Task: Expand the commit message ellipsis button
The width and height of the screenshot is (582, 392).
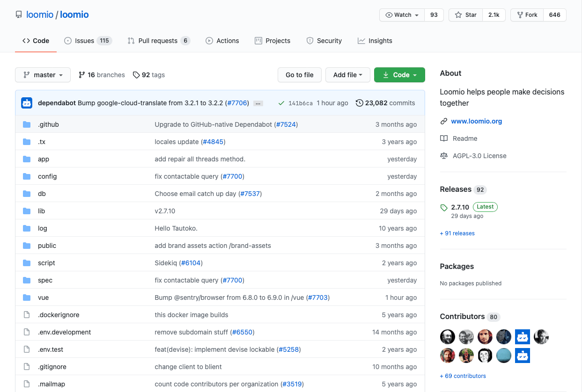Action: tap(258, 103)
